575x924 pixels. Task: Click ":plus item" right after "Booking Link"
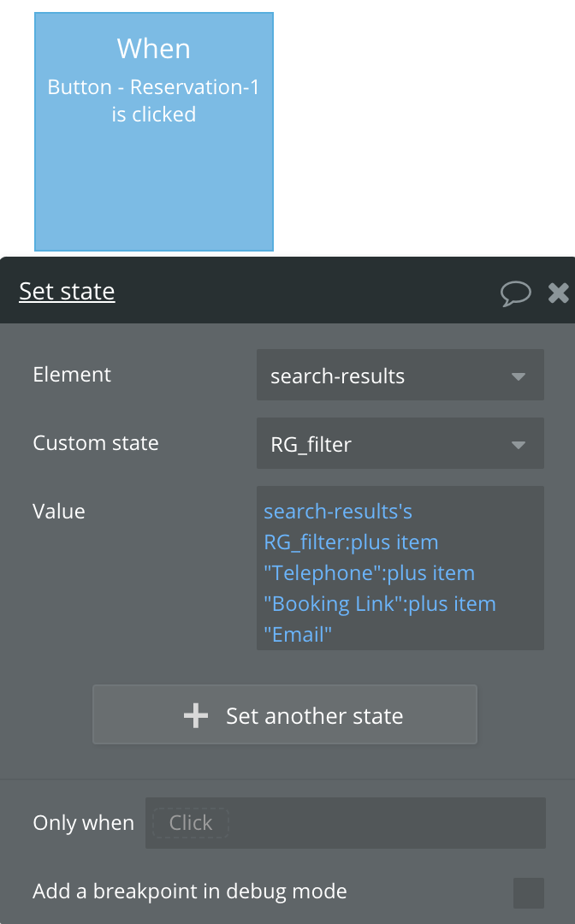tap(452, 604)
